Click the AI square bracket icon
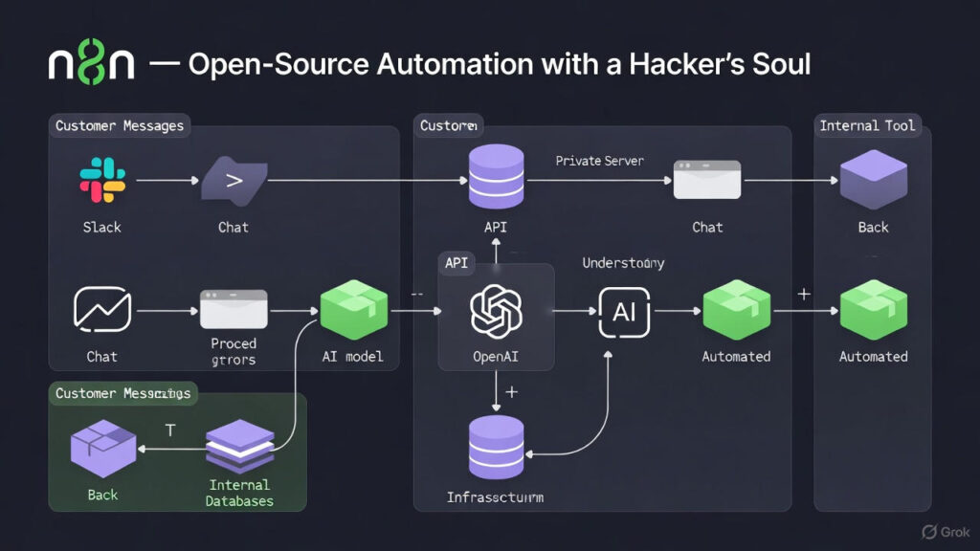Screen dimensions: 980x551 (623, 311)
